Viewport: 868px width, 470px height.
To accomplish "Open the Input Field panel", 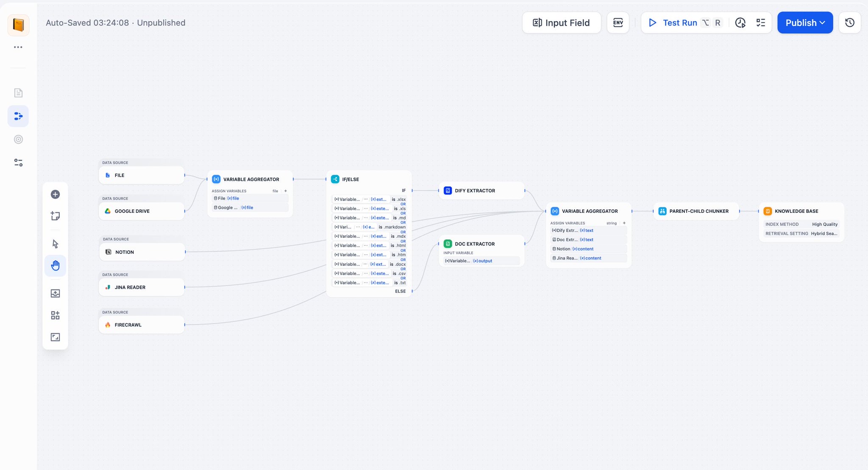I will pyautogui.click(x=561, y=22).
